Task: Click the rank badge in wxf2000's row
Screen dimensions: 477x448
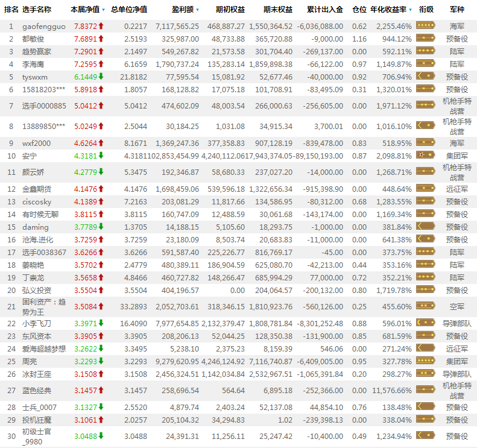Action: click(426, 142)
